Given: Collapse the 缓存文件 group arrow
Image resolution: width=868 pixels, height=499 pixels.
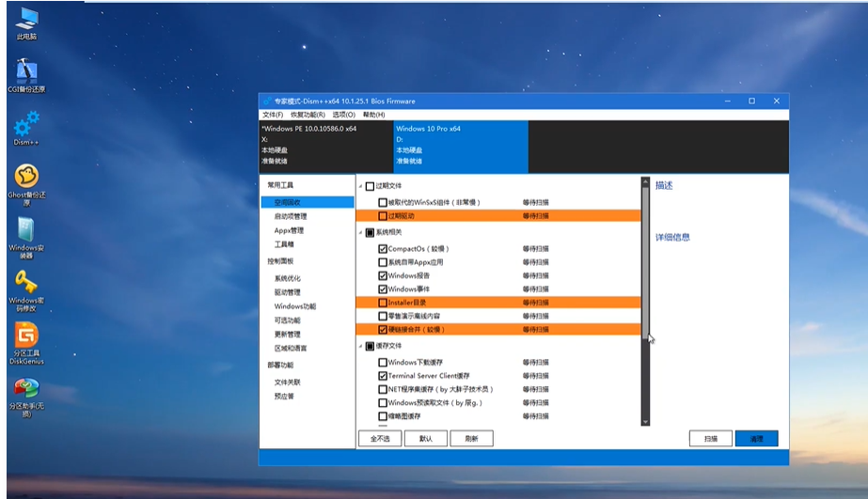Looking at the screenshot, I should point(361,346).
